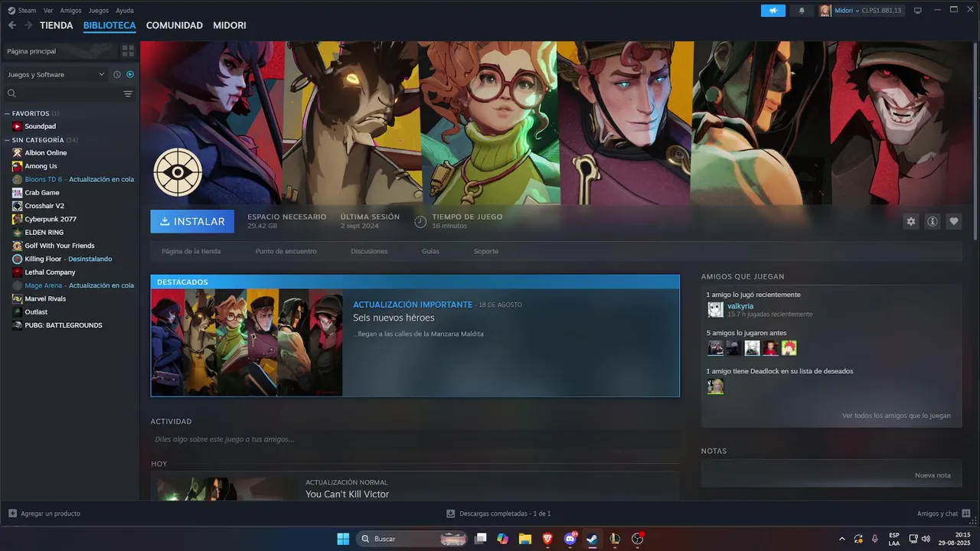The width and height of the screenshot is (980, 551).
Task: Open valkyria friend avatar
Action: 715,309
